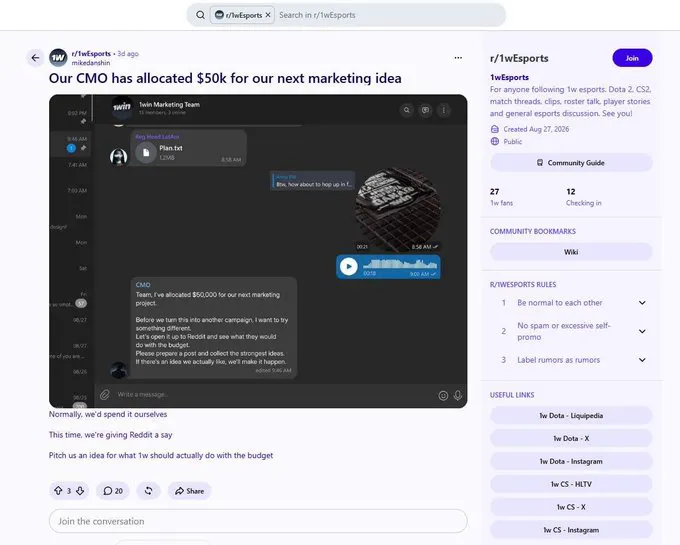
Task: Click the Join the conversation box
Action: 258,521
